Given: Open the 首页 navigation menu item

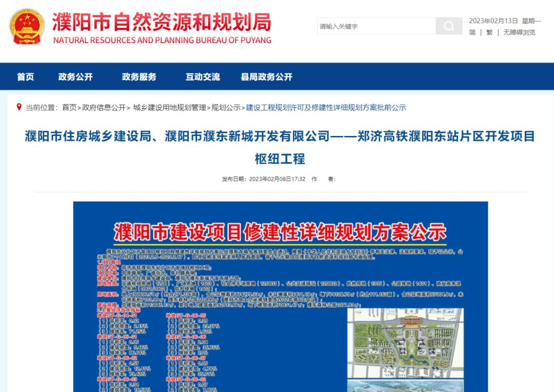Looking at the screenshot, I should point(26,77).
